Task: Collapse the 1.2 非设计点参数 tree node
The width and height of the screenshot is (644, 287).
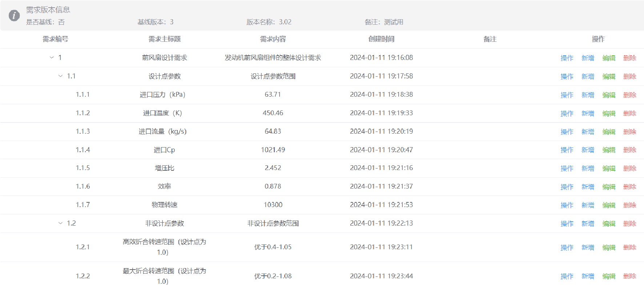Action: click(x=60, y=223)
